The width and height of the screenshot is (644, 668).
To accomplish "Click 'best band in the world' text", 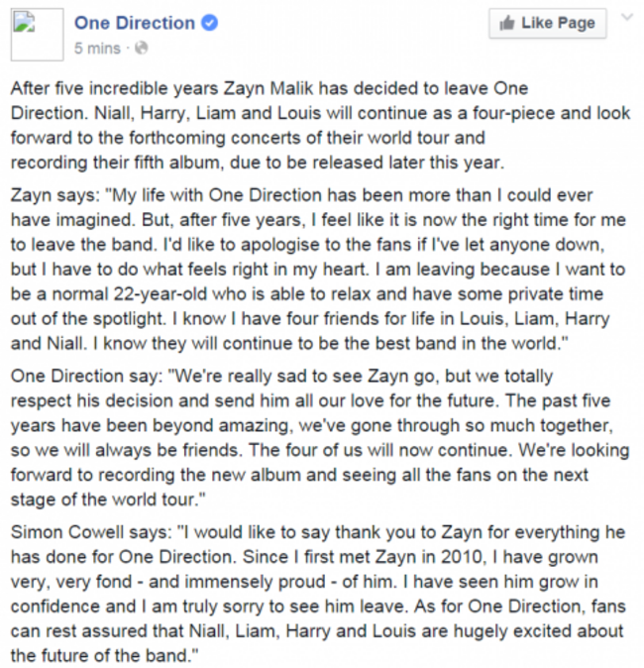I will pos(462,343).
